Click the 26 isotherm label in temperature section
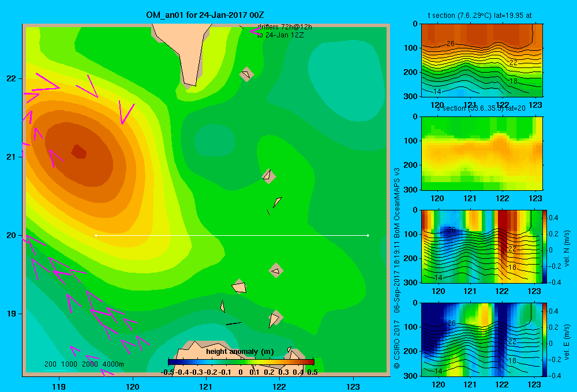This screenshot has height=392, width=577. pyautogui.click(x=451, y=44)
